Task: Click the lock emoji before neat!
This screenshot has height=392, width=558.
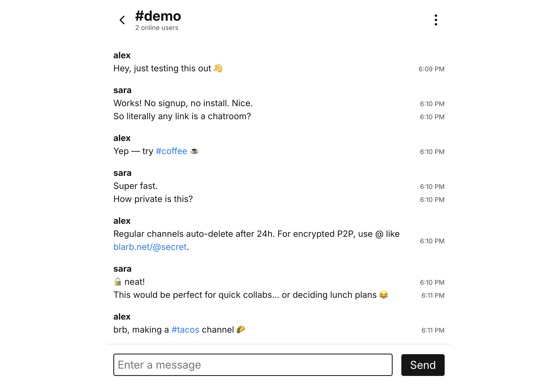Action: pos(117,281)
